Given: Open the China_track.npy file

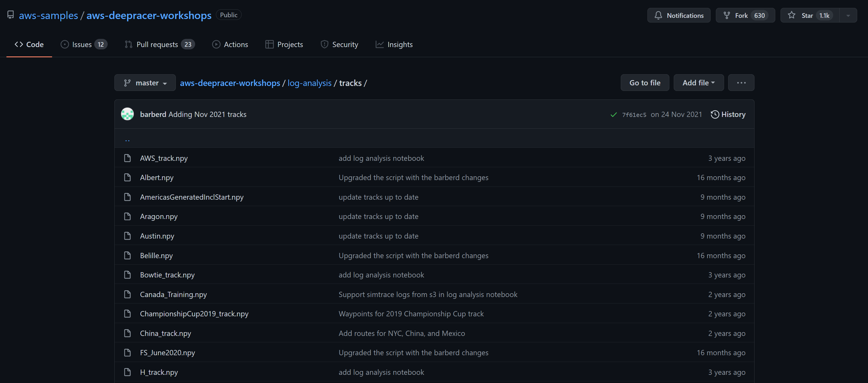Looking at the screenshot, I should point(166,334).
